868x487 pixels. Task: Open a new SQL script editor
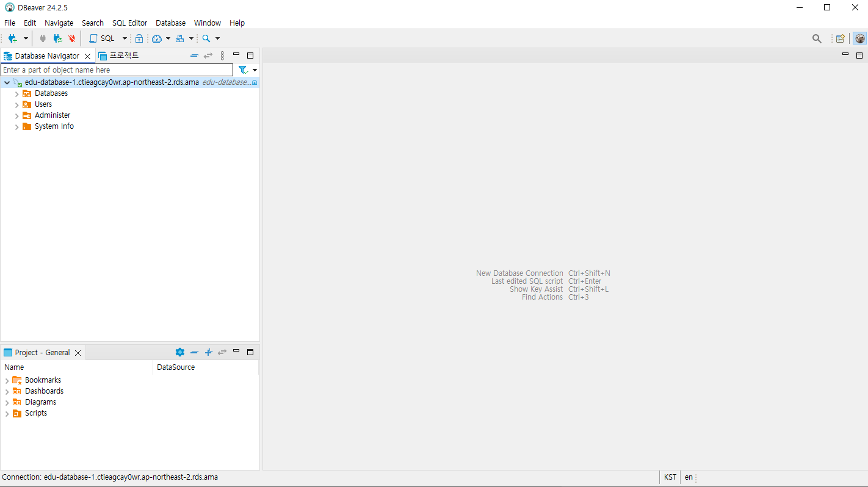(x=102, y=38)
